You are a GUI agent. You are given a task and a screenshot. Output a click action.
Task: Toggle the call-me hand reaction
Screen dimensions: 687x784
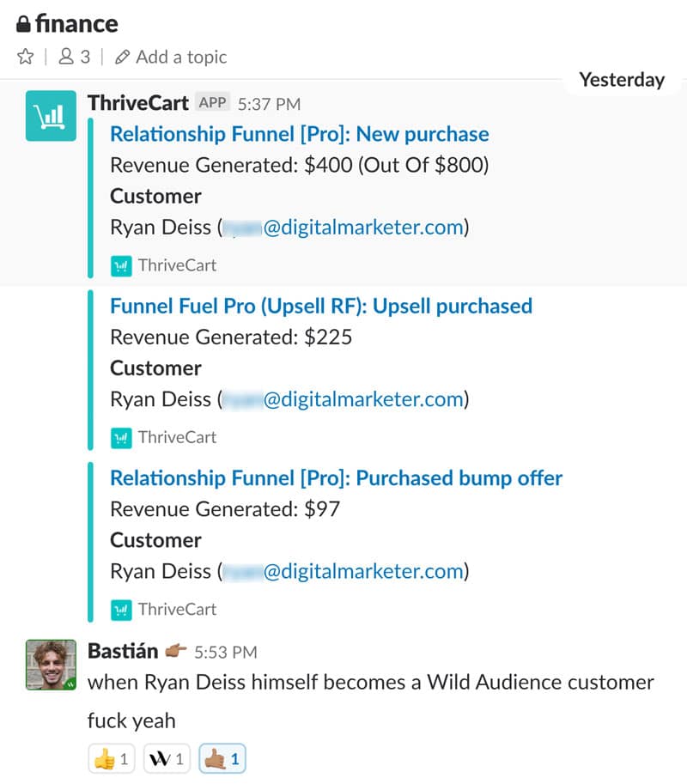(222, 759)
